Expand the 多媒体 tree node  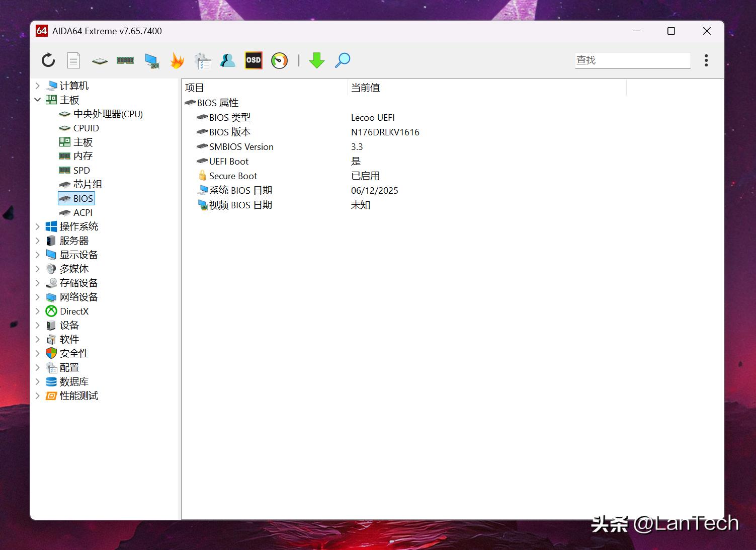point(38,269)
